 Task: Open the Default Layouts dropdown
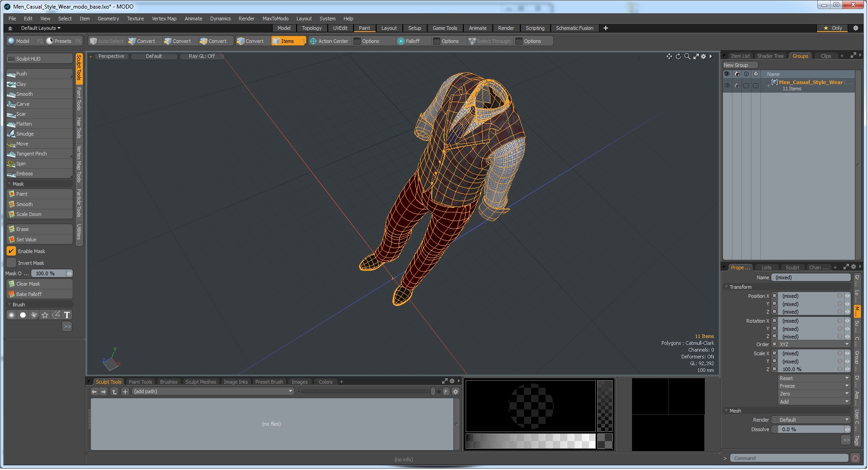click(x=41, y=28)
